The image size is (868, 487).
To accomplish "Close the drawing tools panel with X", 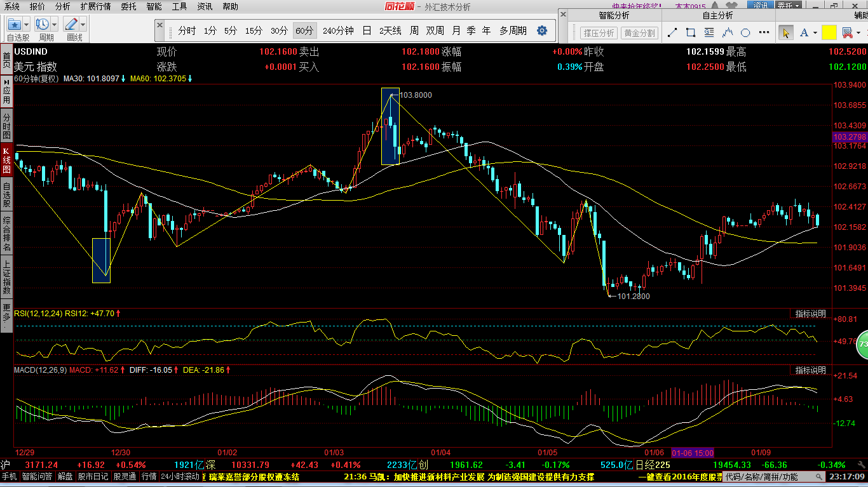I will (563, 15).
